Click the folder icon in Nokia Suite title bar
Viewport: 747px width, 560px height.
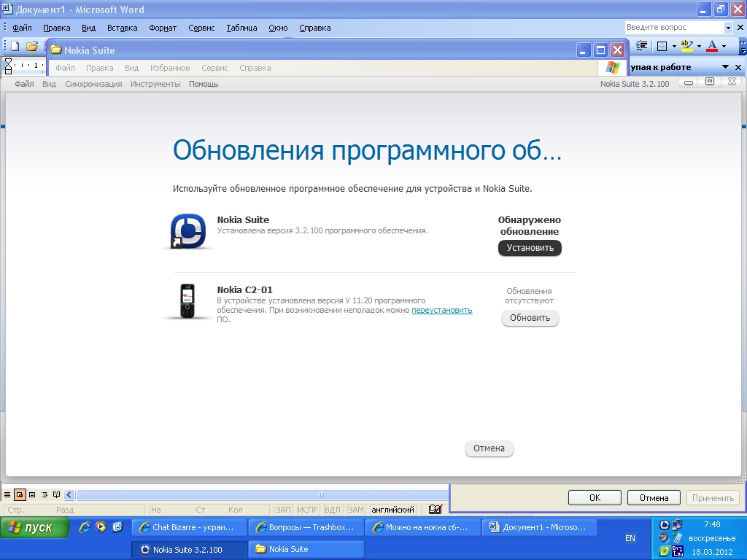tap(56, 50)
